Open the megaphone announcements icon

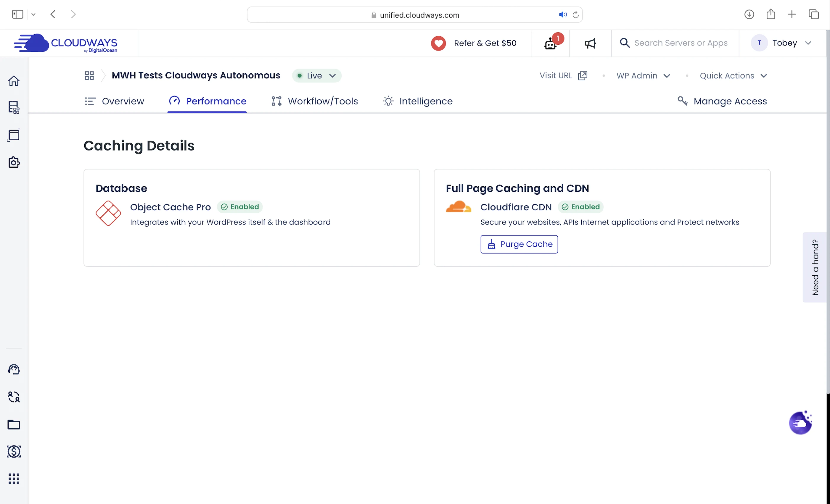(x=590, y=43)
